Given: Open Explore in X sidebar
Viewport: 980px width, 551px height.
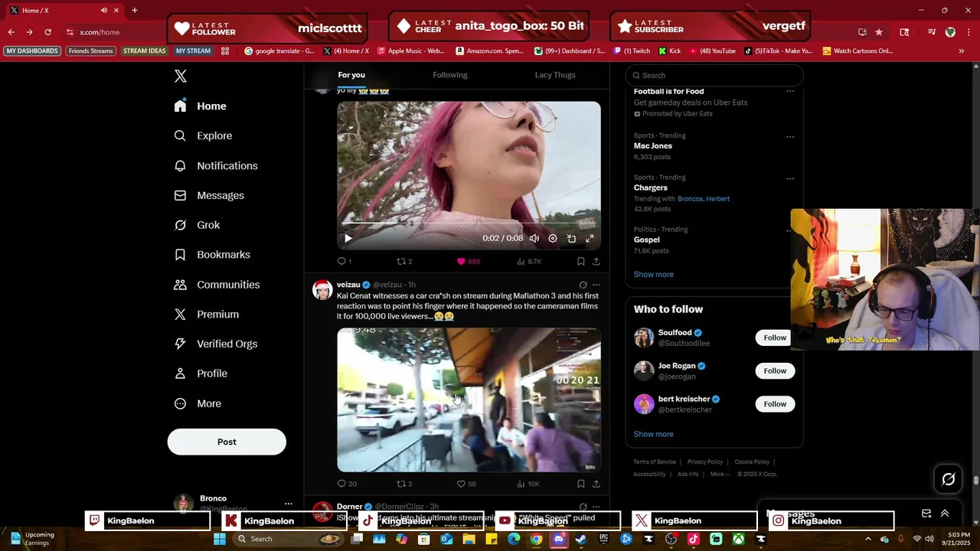Looking at the screenshot, I should point(203,135).
